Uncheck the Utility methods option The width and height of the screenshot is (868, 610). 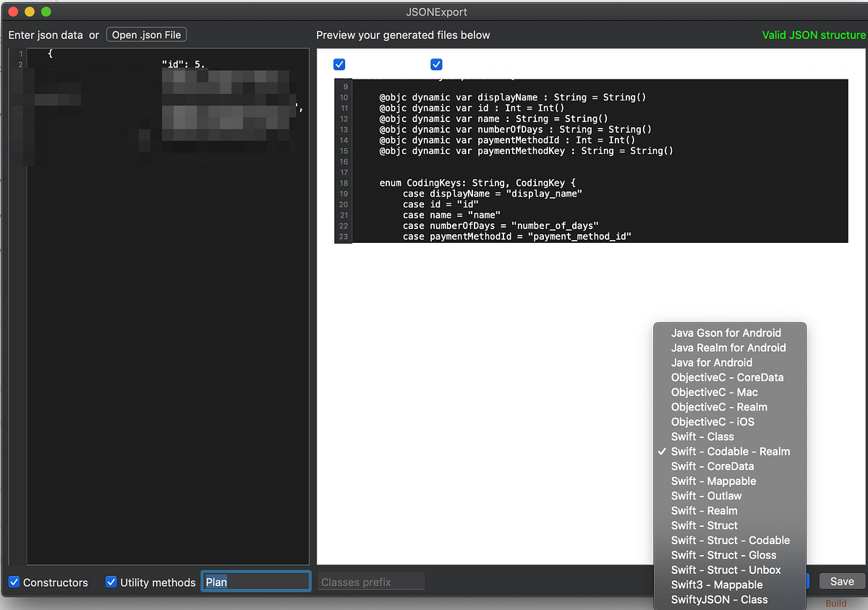(111, 582)
